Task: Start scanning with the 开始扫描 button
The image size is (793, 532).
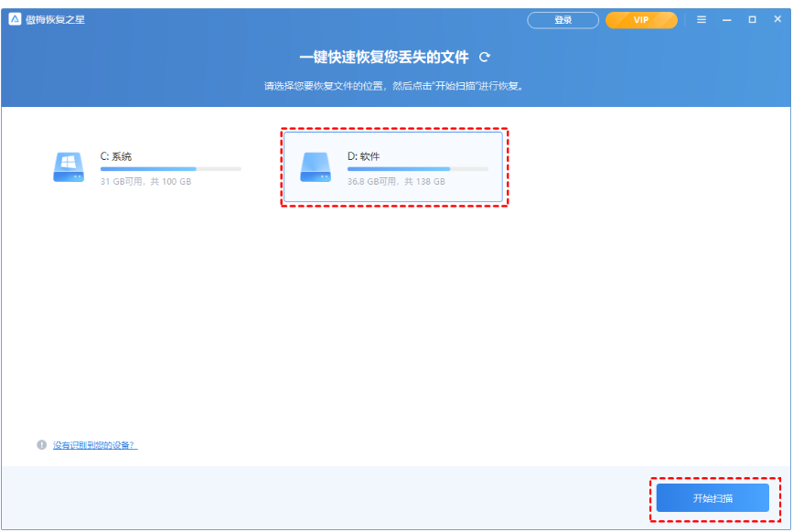Action: (713, 498)
